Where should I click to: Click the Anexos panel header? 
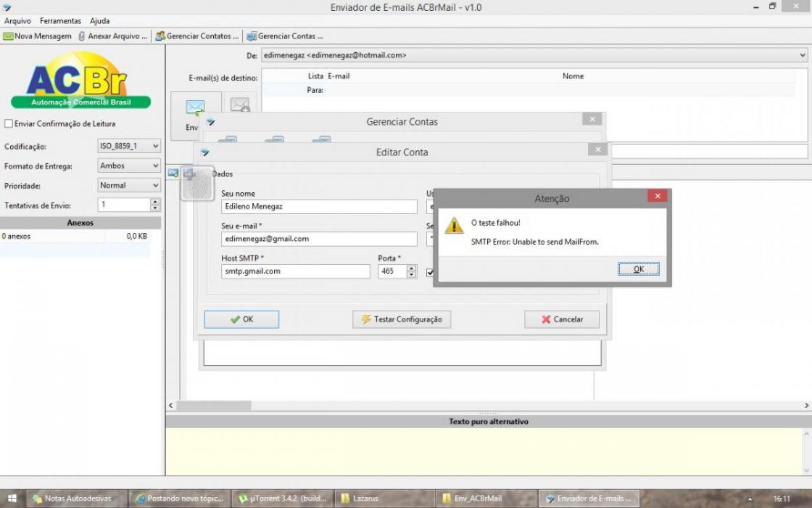click(x=80, y=223)
